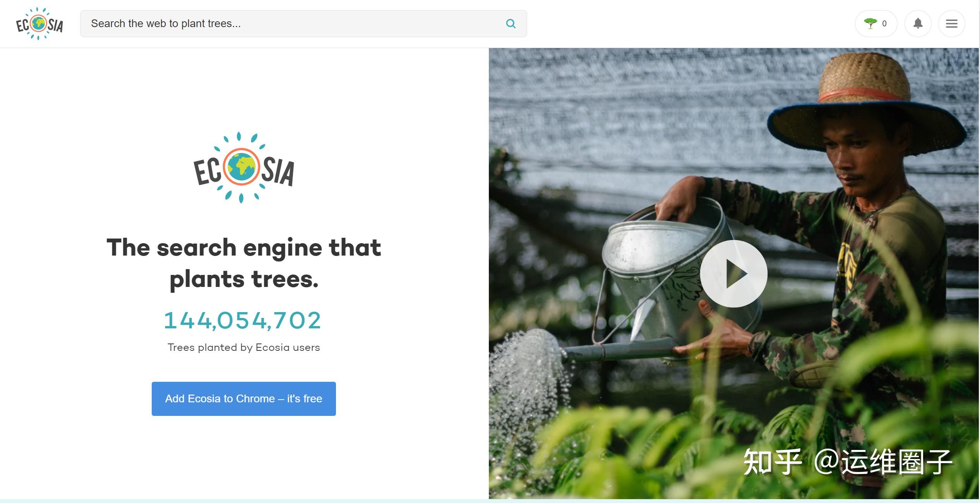Open the hamburger main menu
The width and height of the screenshot is (980, 503).
pyautogui.click(x=952, y=24)
